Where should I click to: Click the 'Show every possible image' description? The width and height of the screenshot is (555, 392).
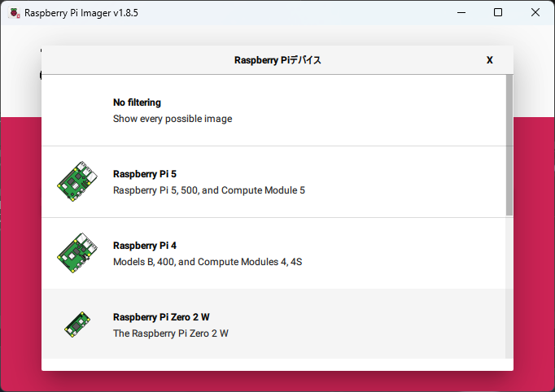pos(173,119)
